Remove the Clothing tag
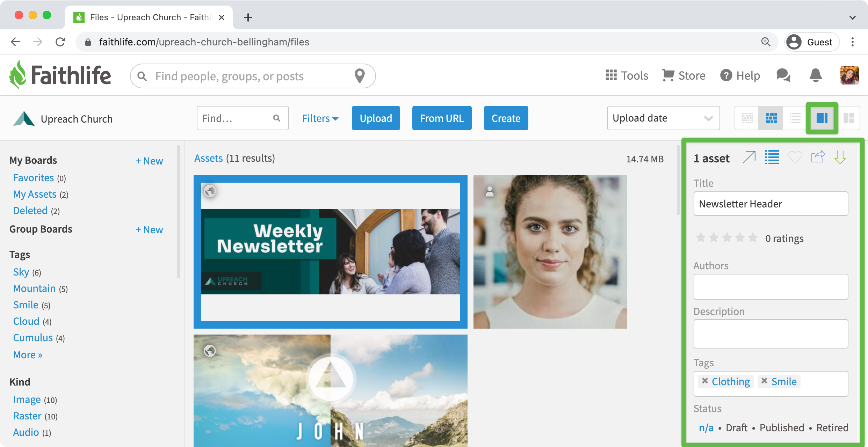Viewport: 868px width, 447px height. (705, 381)
